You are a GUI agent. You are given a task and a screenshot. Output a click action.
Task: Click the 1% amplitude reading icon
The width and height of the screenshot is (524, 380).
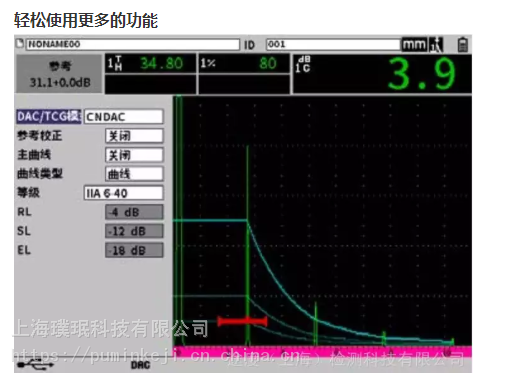(x=208, y=63)
